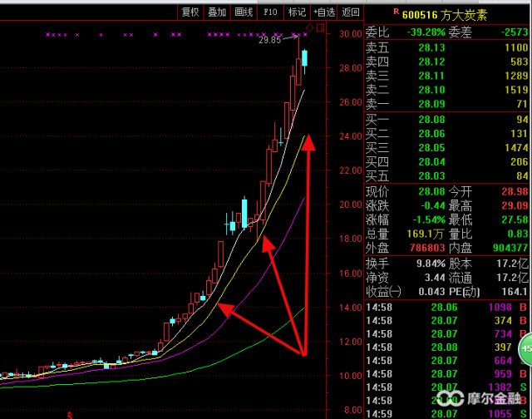Open the 叠加 overlay option
Viewport: 532px width, 419px height.
coord(216,12)
